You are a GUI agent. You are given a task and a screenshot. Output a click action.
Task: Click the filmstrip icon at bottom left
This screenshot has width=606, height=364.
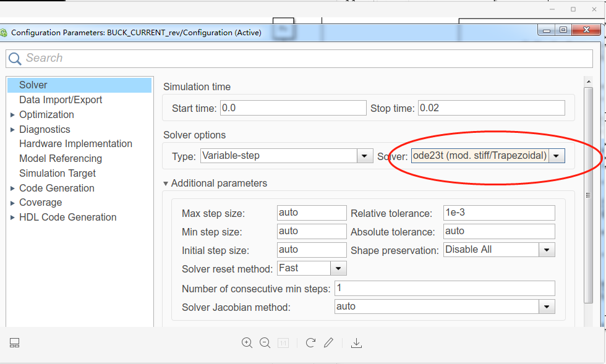[x=15, y=343]
